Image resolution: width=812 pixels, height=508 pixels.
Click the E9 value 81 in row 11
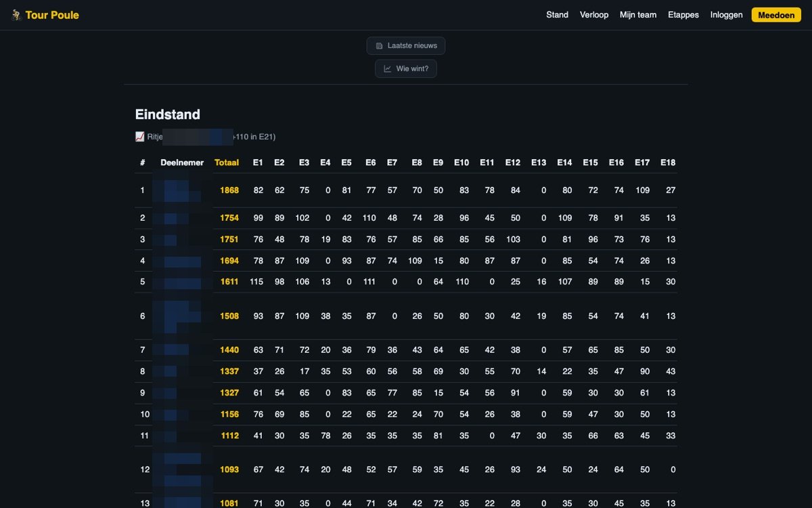tap(438, 436)
